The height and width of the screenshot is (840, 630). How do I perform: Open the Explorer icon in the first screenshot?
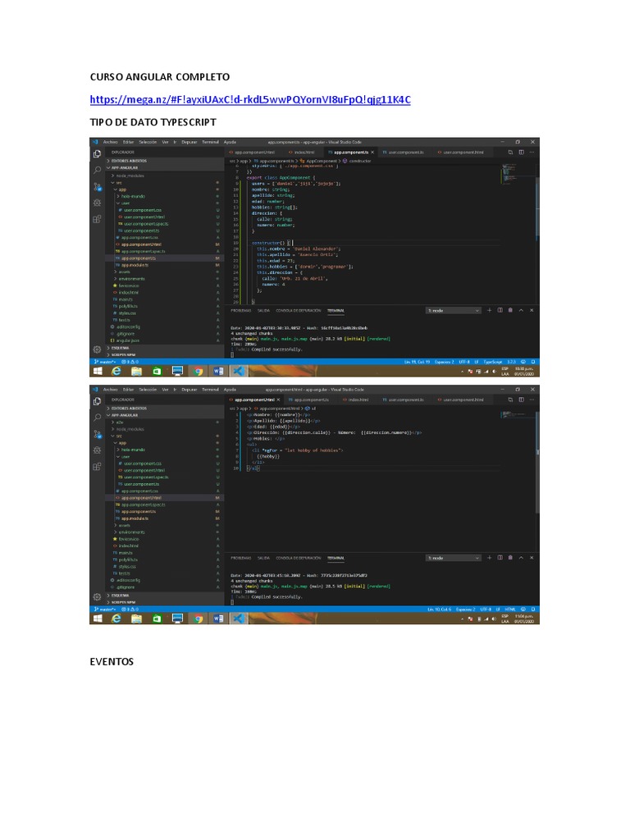click(x=97, y=153)
